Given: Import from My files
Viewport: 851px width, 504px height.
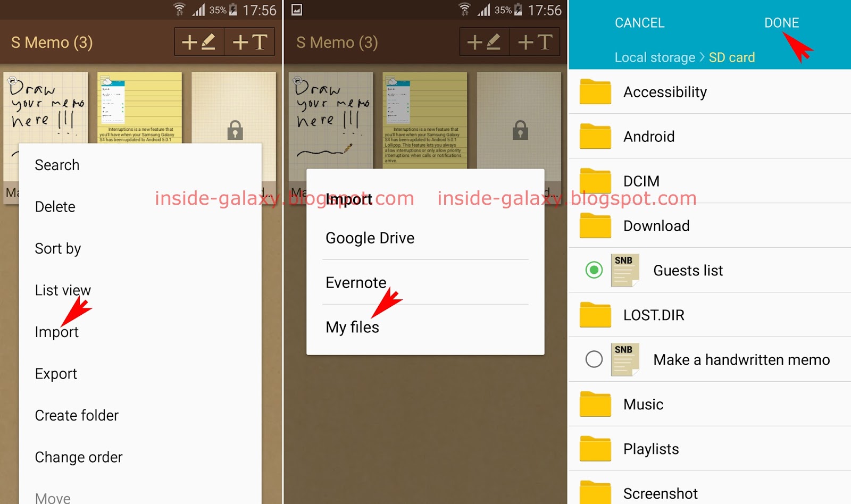Looking at the screenshot, I should (x=425, y=327).
